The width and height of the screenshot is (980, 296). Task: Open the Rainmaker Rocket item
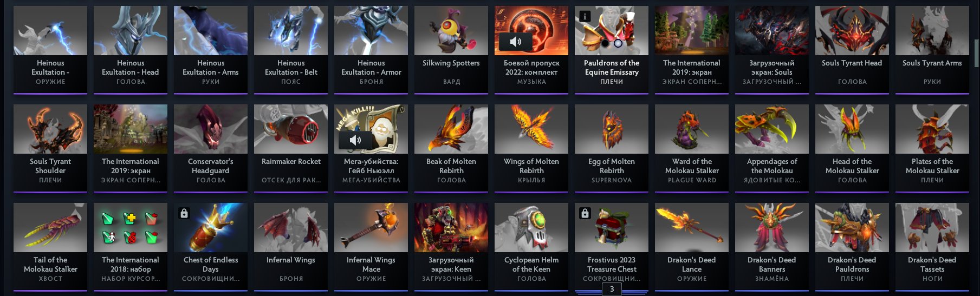(x=291, y=148)
